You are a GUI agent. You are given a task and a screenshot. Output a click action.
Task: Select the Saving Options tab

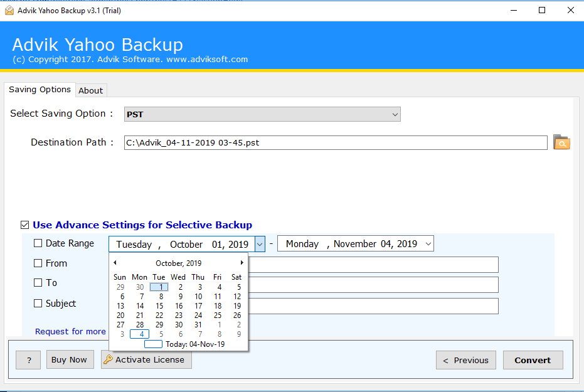pos(40,89)
